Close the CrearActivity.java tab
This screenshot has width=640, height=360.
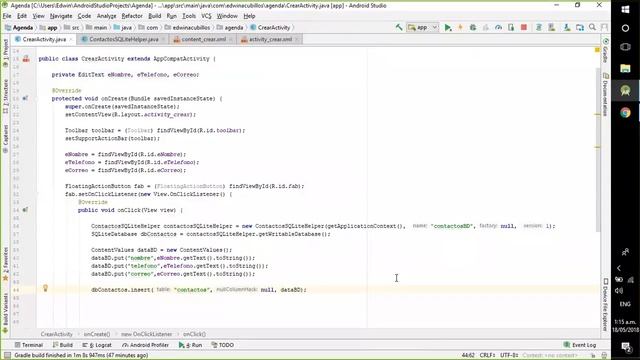pos(71,39)
